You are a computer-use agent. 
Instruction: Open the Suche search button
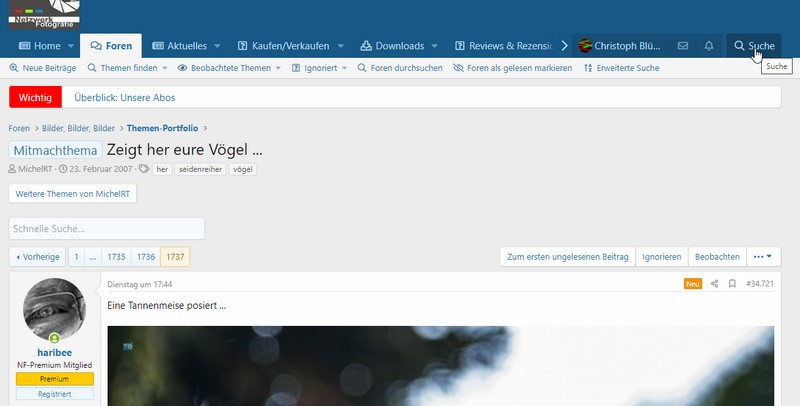[x=754, y=46]
